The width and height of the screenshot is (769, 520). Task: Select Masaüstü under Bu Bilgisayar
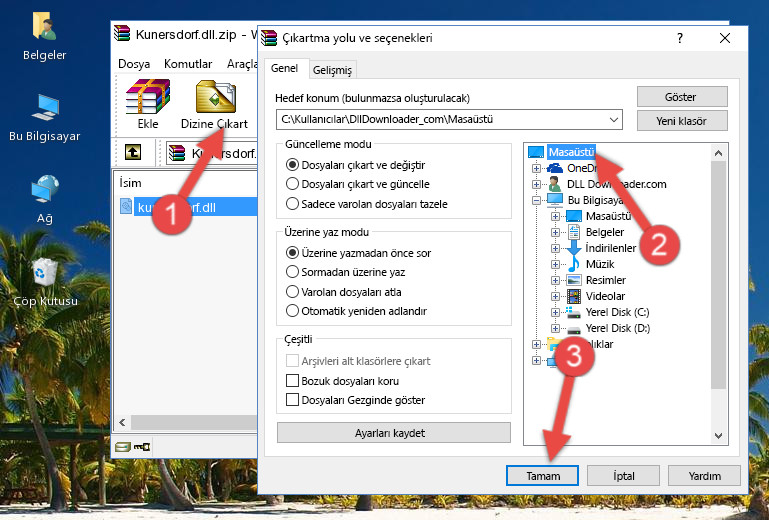click(x=608, y=216)
